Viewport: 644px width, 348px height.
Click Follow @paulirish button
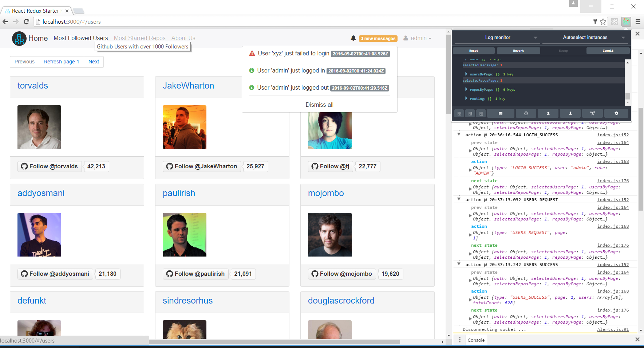click(195, 274)
